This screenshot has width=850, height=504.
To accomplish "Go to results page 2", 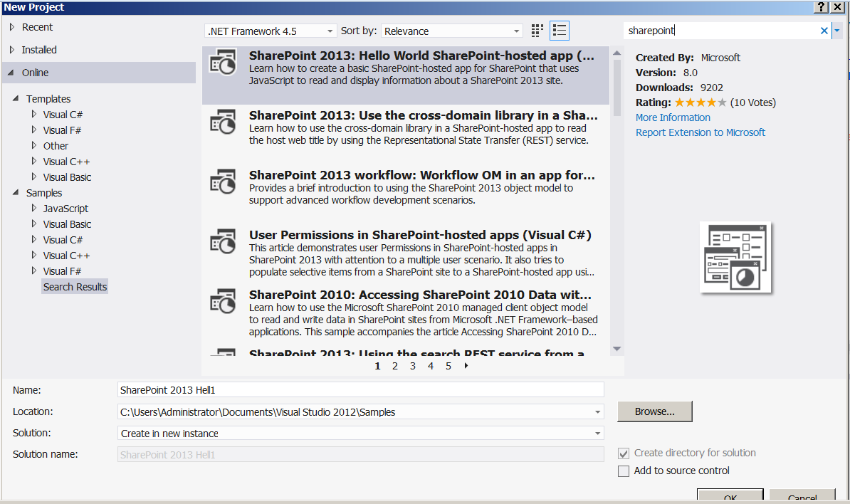I will click(x=395, y=367).
